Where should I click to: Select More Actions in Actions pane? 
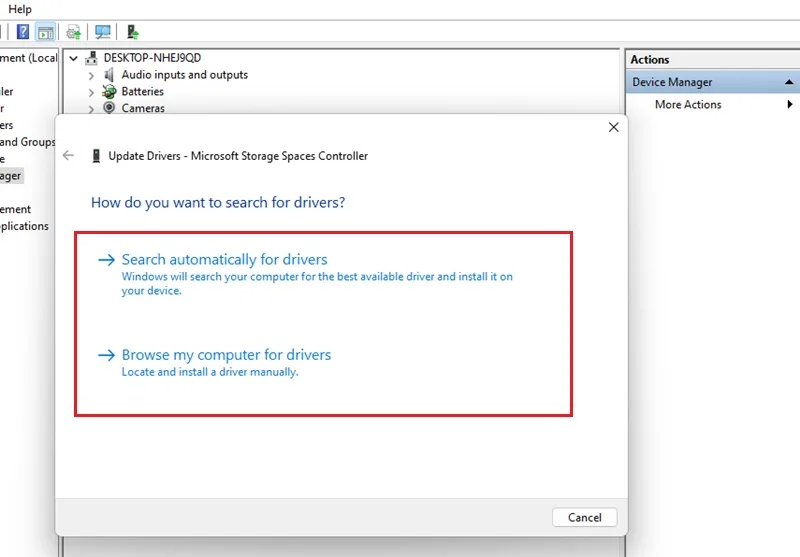[x=688, y=105]
